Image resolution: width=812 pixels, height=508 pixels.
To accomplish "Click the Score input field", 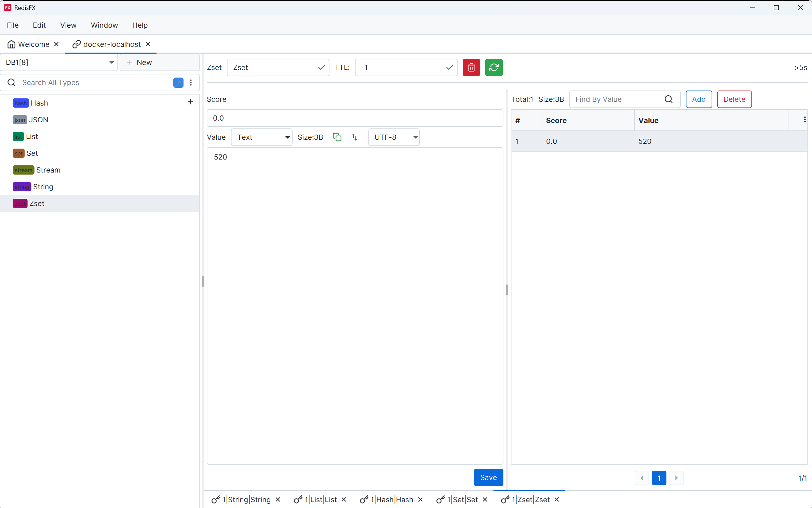I will pyautogui.click(x=355, y=118).
